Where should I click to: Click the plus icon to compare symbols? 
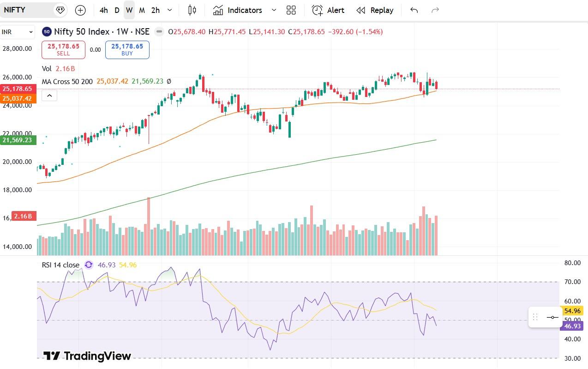(x=80, y=10)
